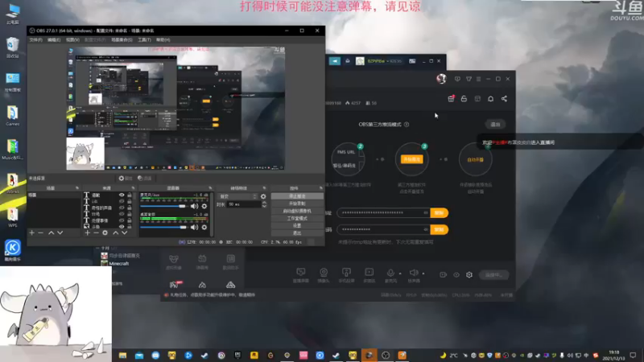The image size is (644, 362).
Task: Toggle visibility eye of top source row
Action: (122, 195)
